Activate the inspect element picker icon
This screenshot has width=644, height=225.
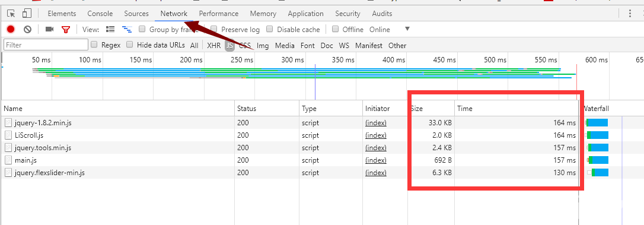coord(11,14)
